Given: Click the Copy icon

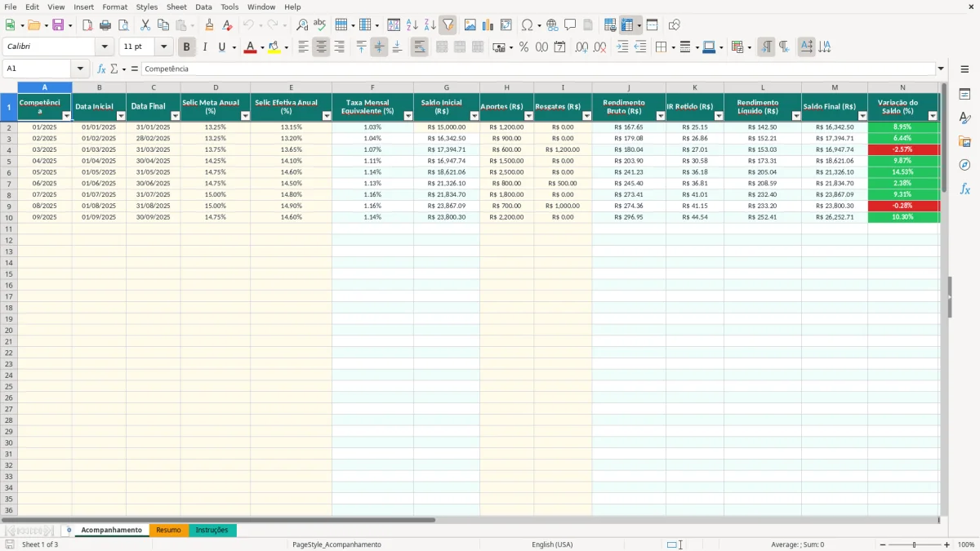Looking at the screenshot, I should pyautogui.click(x=163, y=25).
